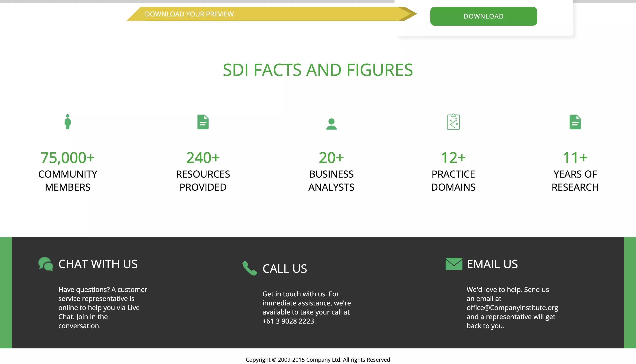Click the practice domains clipboard icon
Viewport: 636px width, 364px height.
pyautogui.click(x=453, y=122)
